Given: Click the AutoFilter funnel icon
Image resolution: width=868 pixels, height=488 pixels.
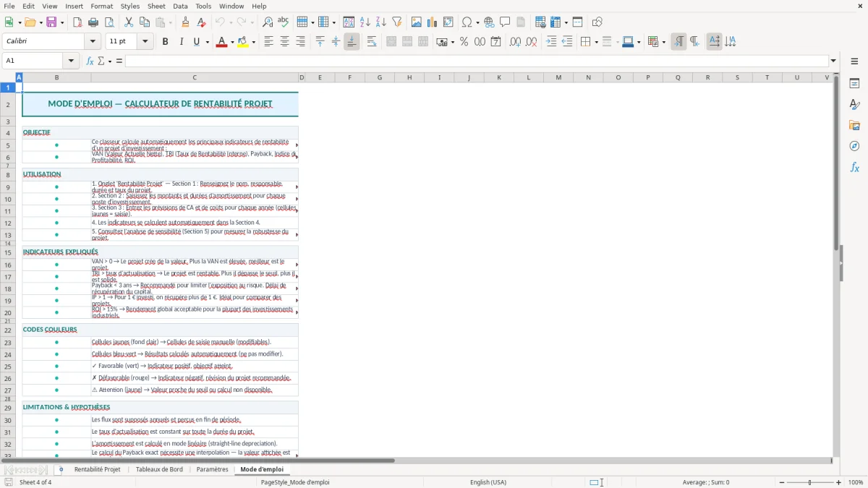Looking at the screenshot, I should point(397,22).
